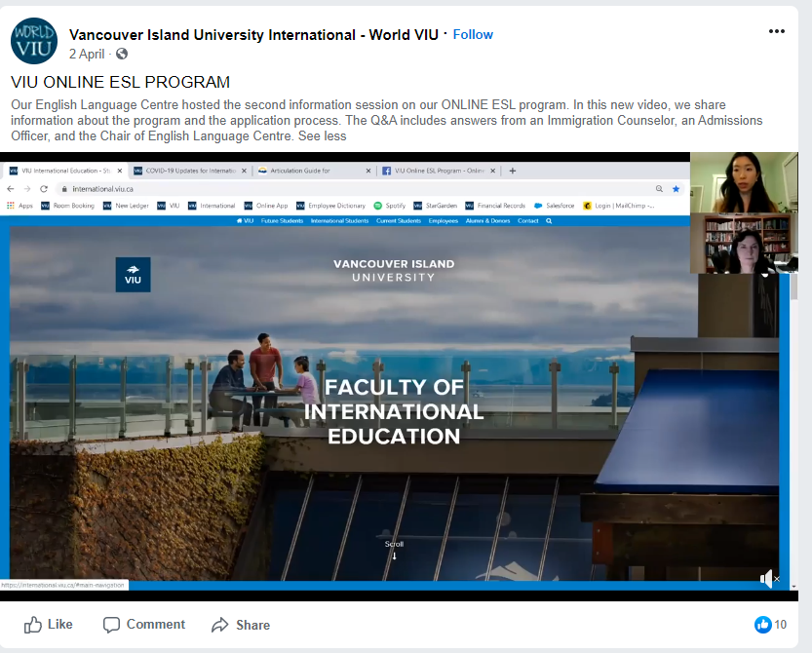
Task: Unmute the video with the speaker icon
Action: (x=768, y=578)
